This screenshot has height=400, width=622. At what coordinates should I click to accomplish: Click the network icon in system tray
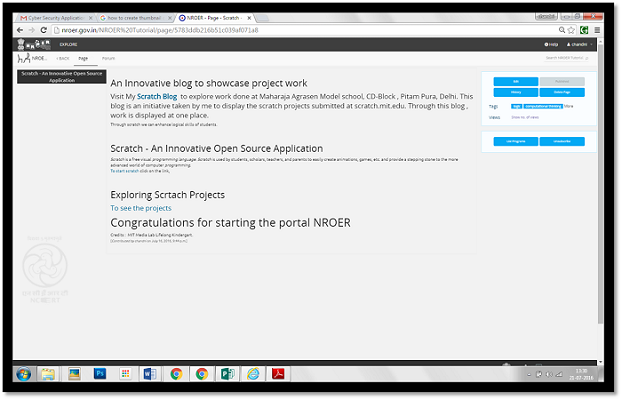(x=559, y=374)
